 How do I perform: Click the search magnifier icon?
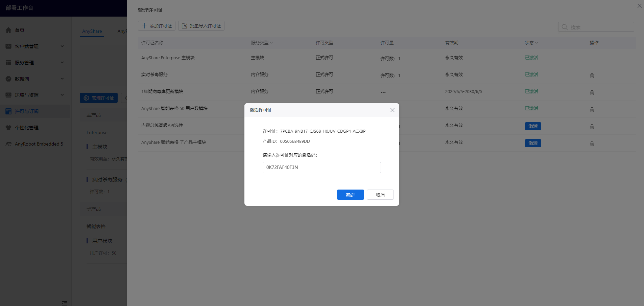click(565, 27)
